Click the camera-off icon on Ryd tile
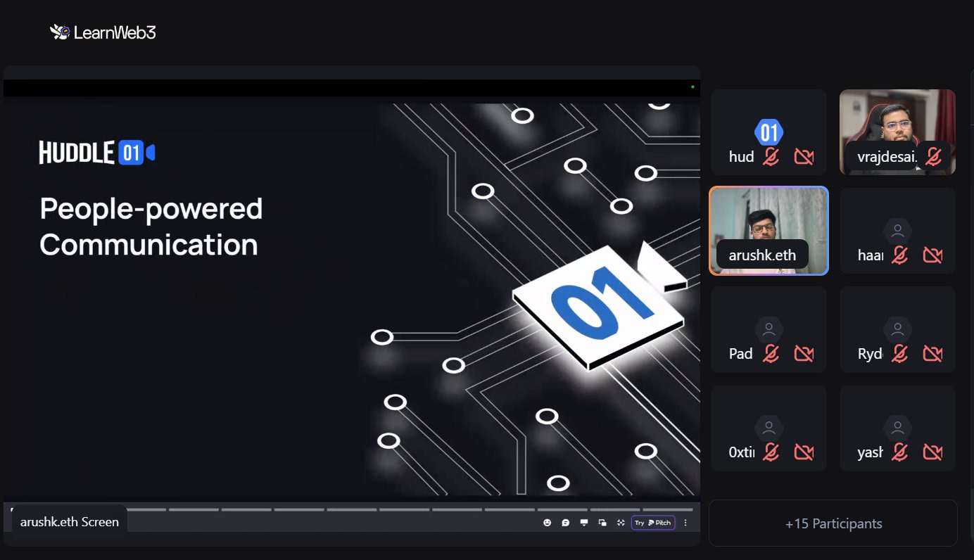The width and height of the screenshot is (974, 560). tap(932, 353)
